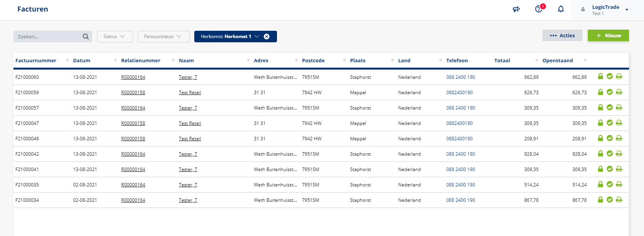Screen dimensions: 644x236
Task: Click the search magnifier icon
Action: pos(85,37)
